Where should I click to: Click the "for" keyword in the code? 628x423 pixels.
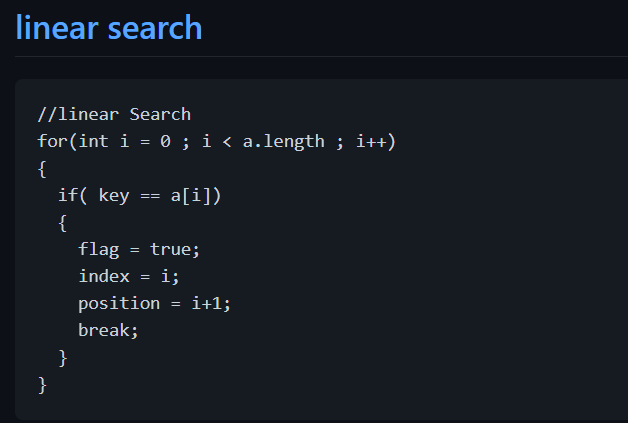pyautogui.click(x=52, y=141)
